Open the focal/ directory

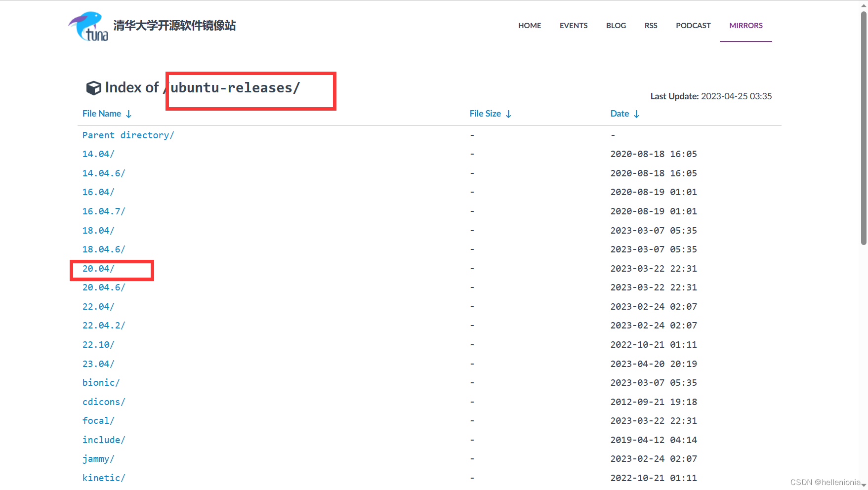pos(98,421)
